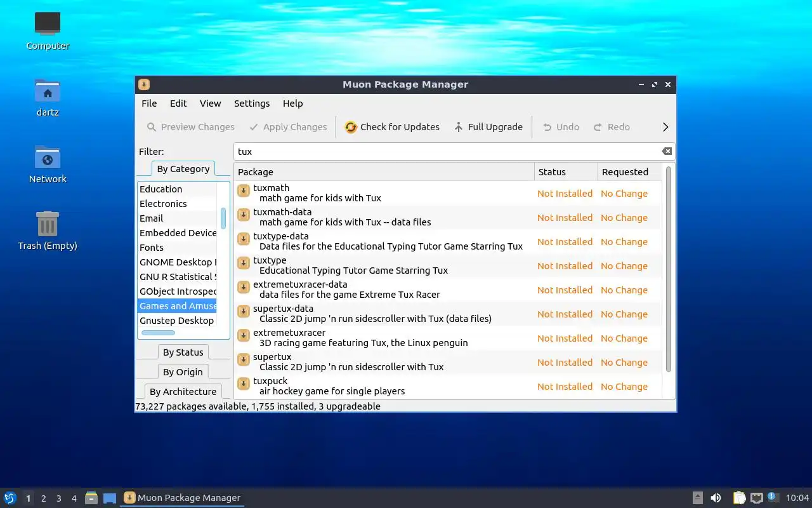Click the Muon Package Manager taskbar button
Image resolution: width=812 pixels, height=508 pixels.
click(x=182, y=498)
